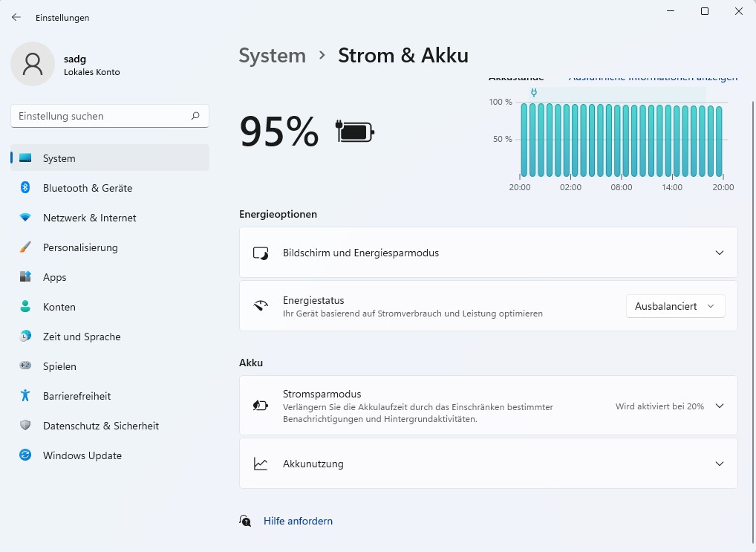The height and width of the screenshot is (552, 756).
Task: Select System in the sidebar
Action: click(x=59, y=158)
